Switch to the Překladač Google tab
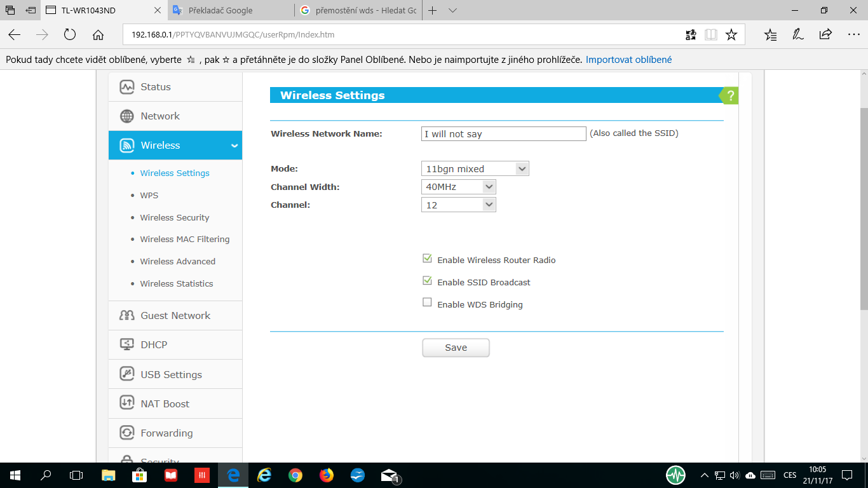This screenshot has width=868, height=488. tap(231, 10)
